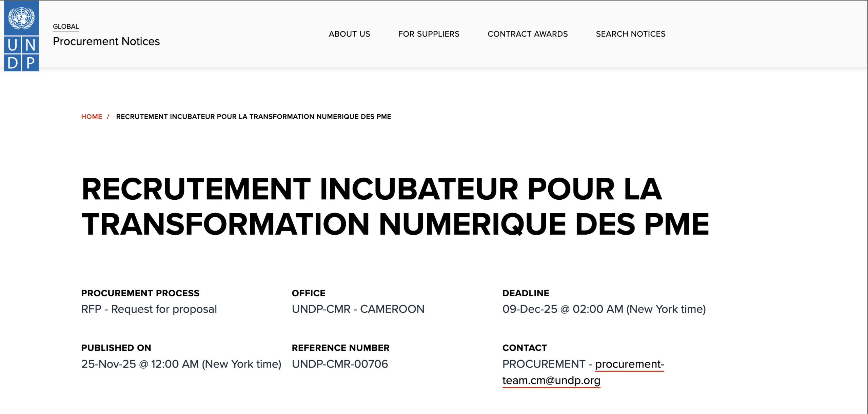Click the RFP - Request for proposal text
This screenshot has height=414, width=868.
[x=149, y=309]
